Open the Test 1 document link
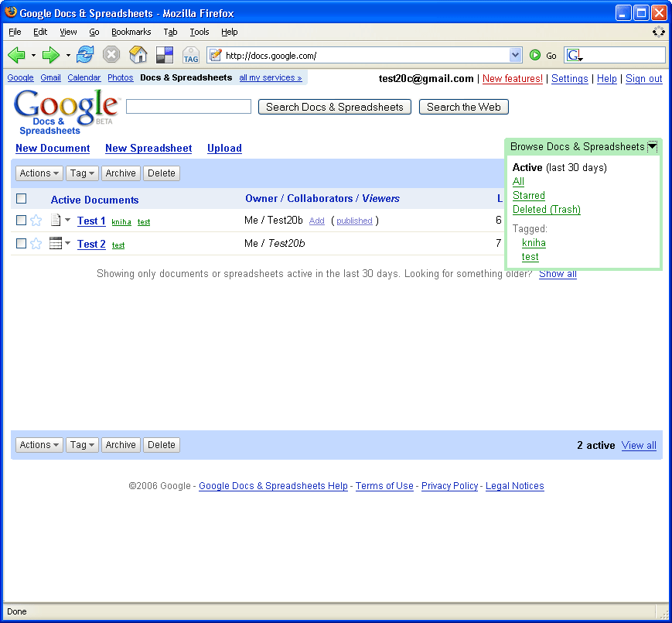Image resolution: width=672 pixels, height=623 pixels. 91,221
